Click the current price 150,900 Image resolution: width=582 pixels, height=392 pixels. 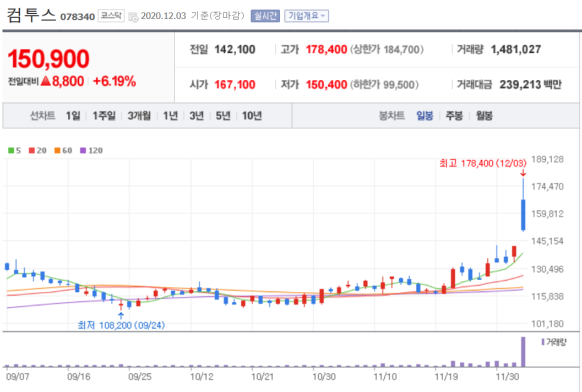tap(48, 59)
